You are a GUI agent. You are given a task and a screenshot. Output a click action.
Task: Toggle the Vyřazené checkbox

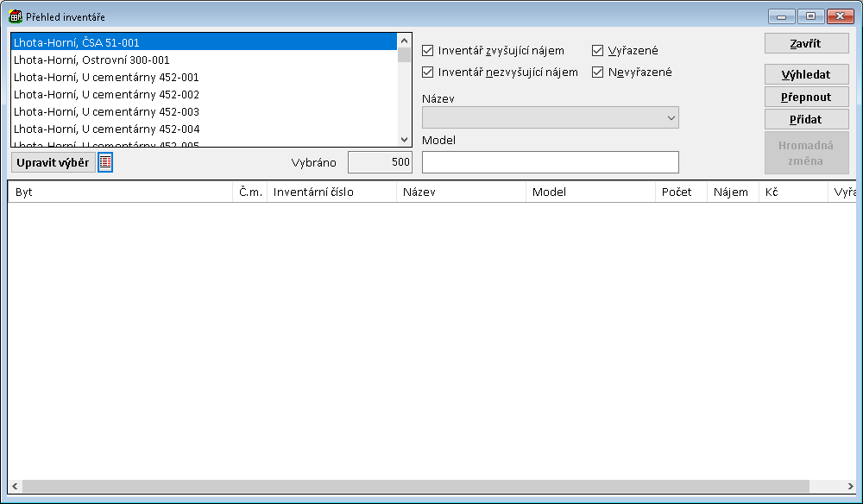coord(598,51)
